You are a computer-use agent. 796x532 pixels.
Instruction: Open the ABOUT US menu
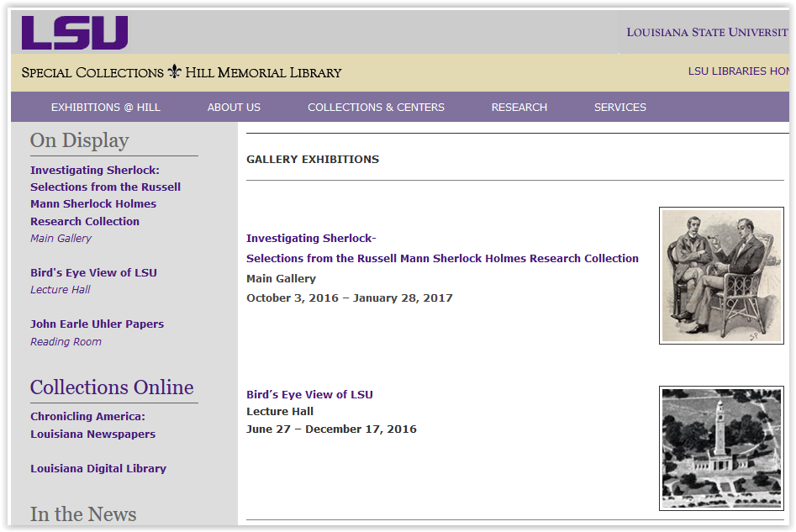click(234, 107)
